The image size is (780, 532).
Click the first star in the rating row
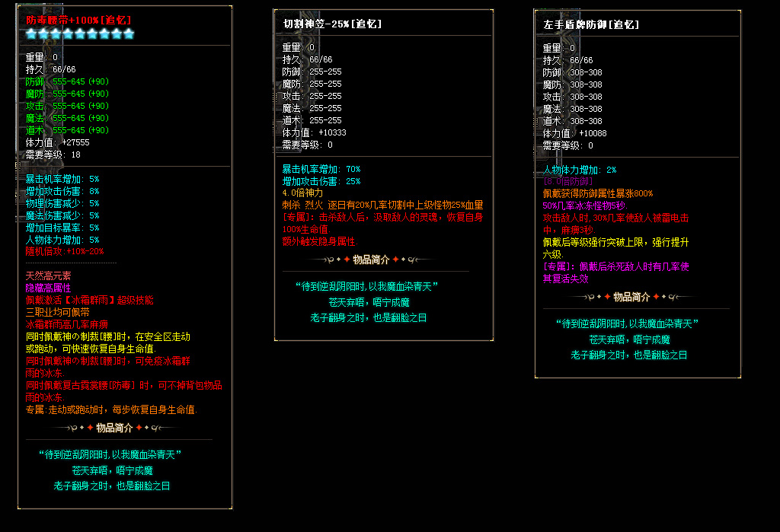(31, 33)
